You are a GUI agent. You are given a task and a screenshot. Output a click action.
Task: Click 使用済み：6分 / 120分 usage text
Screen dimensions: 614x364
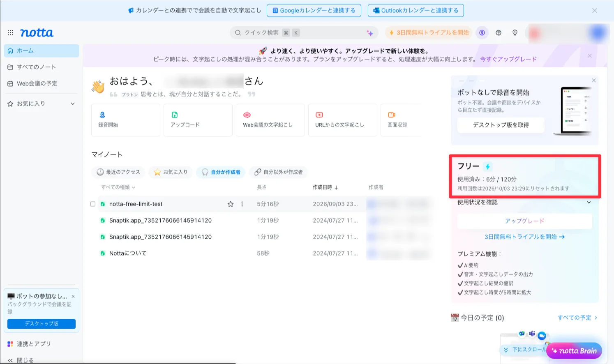[487, 179]
